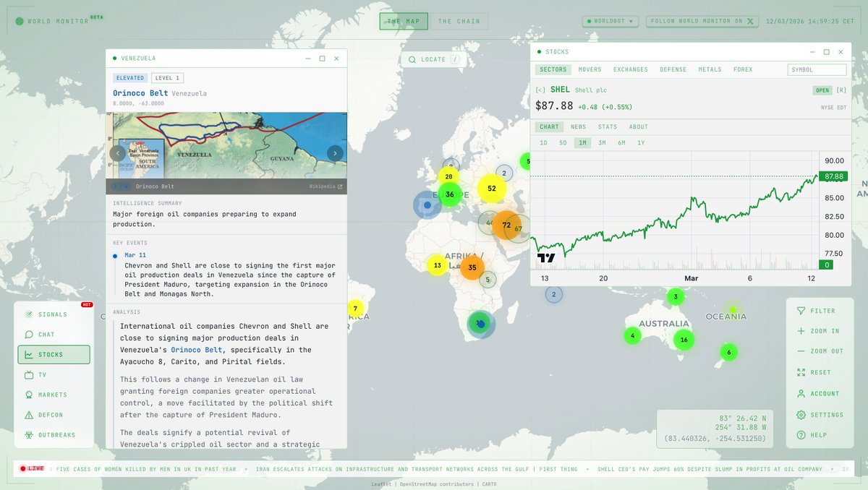This screenshot has width=868, height=490.
Task: Select the Chart tab for SHEL
Action: tap(550, 127)
